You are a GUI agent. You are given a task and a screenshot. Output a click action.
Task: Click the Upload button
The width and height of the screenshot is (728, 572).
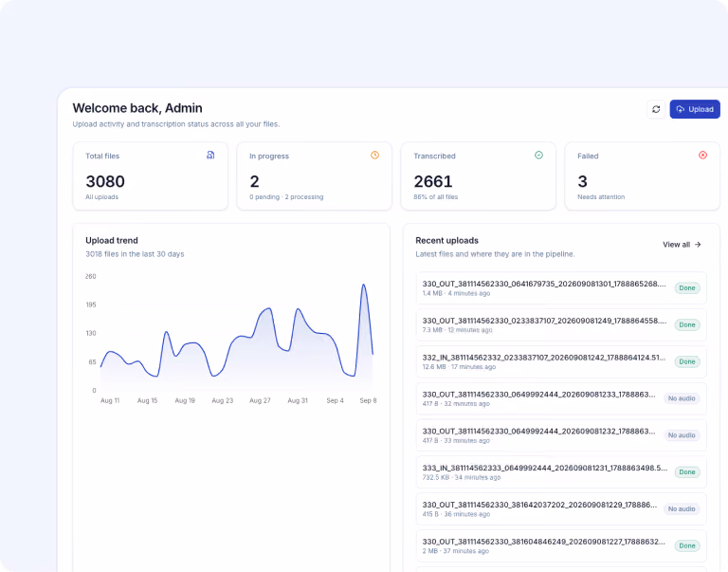point(695,109)
